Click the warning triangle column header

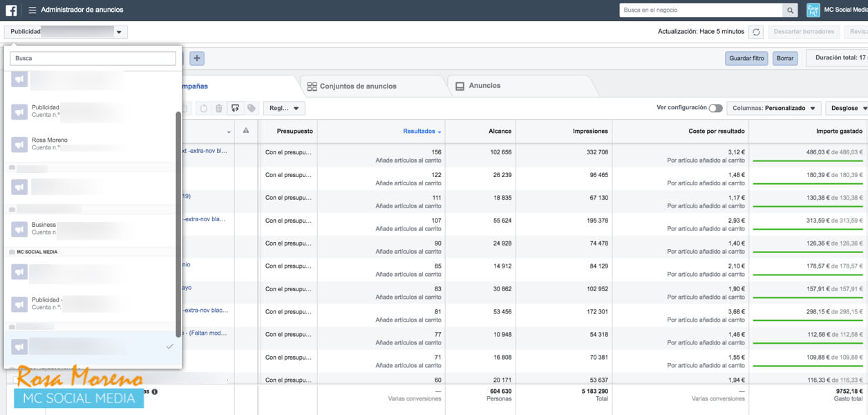click(245, 131)
